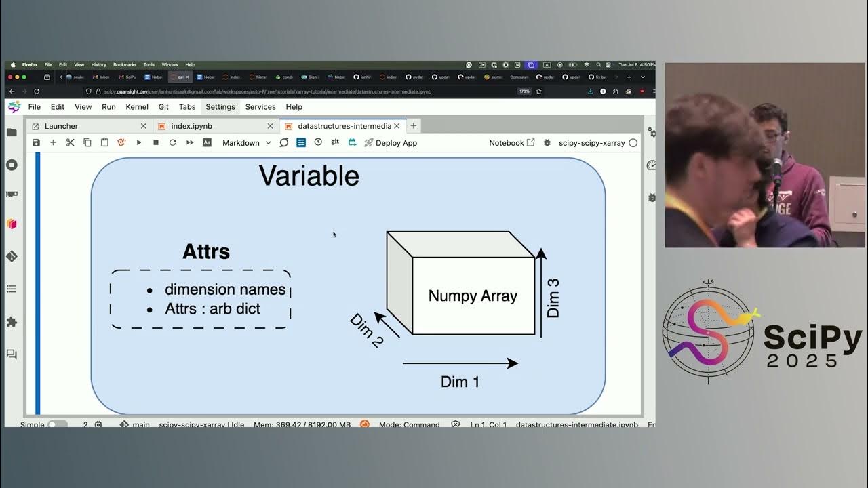Screen dimensions: 868x488
Task: Switch to Gmail Inbox browser tab
Action: click(102, 77)
